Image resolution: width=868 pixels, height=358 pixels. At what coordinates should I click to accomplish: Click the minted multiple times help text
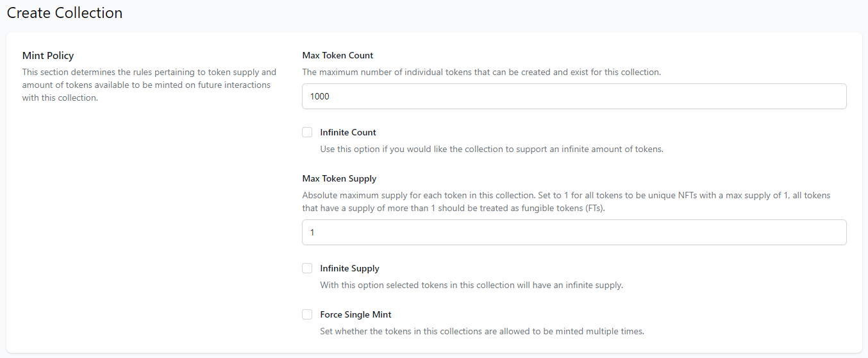[482, 332]
